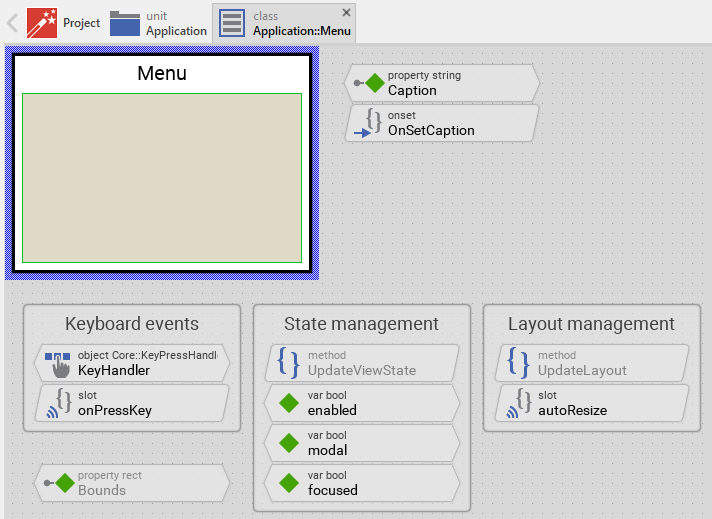This screenshot has height=519, width=712.
Task: Click the Keyboard events group title
Action: point(132,324)
